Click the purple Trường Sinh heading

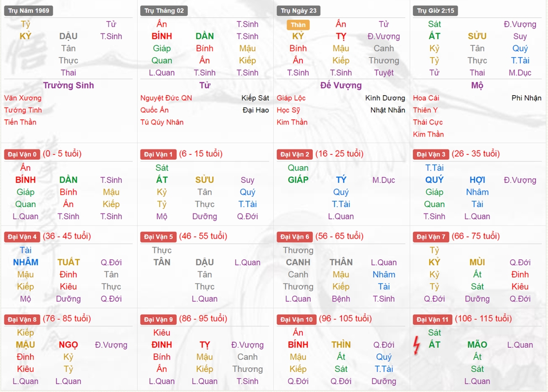(x=68, y=85)
